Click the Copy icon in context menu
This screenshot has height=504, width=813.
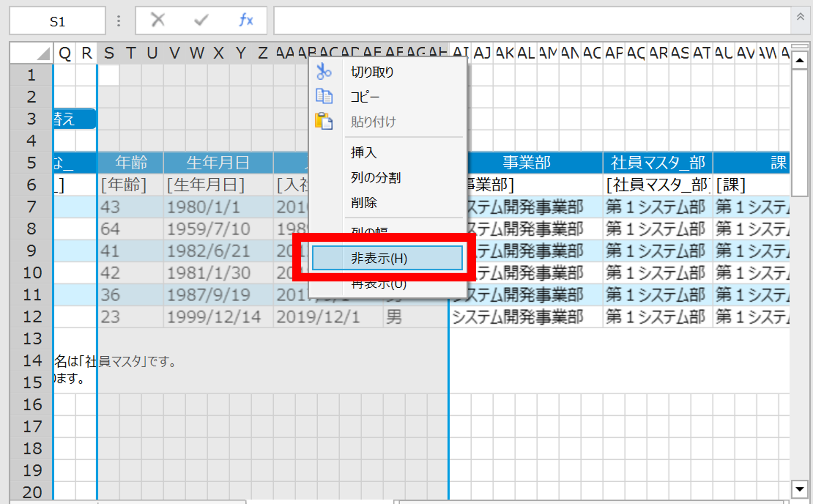pyautogui.click(x=324, y=96)
